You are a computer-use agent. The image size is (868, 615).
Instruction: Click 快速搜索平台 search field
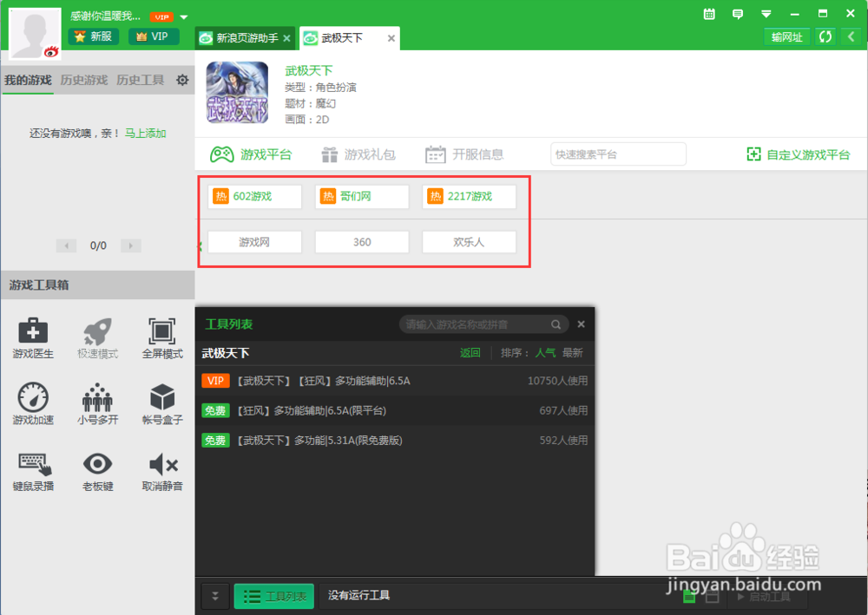pos(618,154)
